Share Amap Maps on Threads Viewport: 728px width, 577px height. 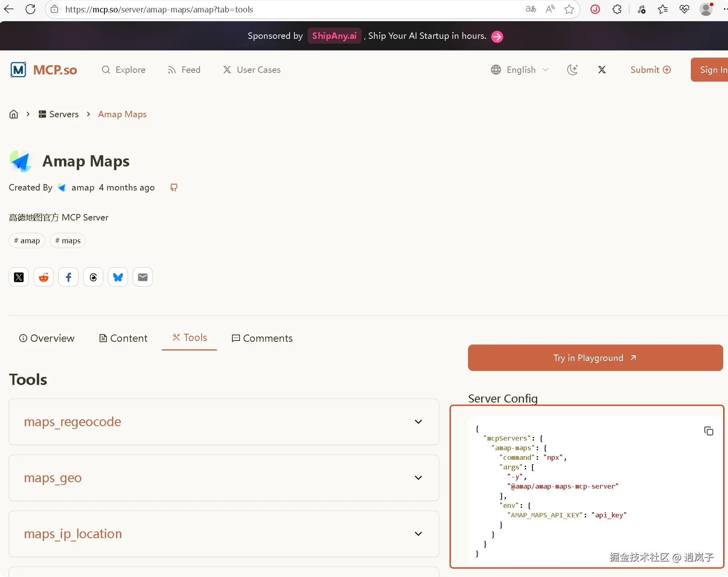pos(93,277)
